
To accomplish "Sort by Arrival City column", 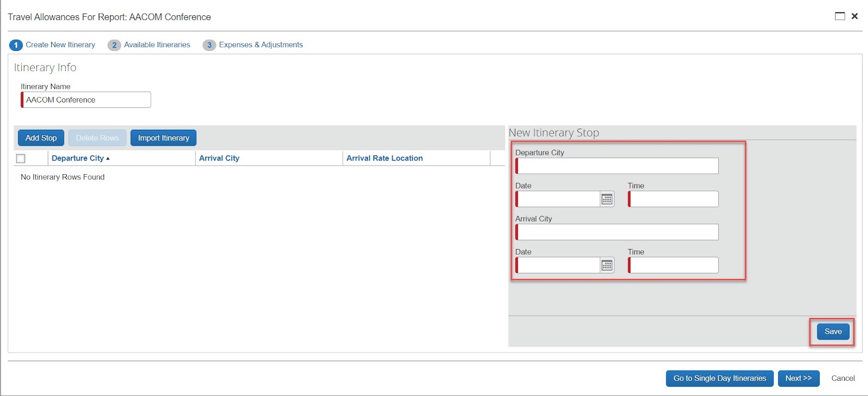I will tap(219, 158).
